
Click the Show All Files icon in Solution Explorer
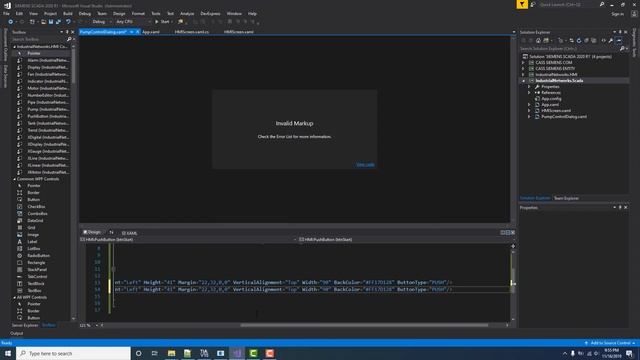tap(594, 40)
